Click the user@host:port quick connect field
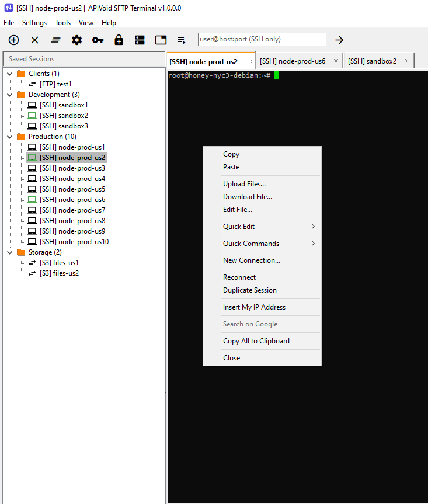 [x=262, y=39]
